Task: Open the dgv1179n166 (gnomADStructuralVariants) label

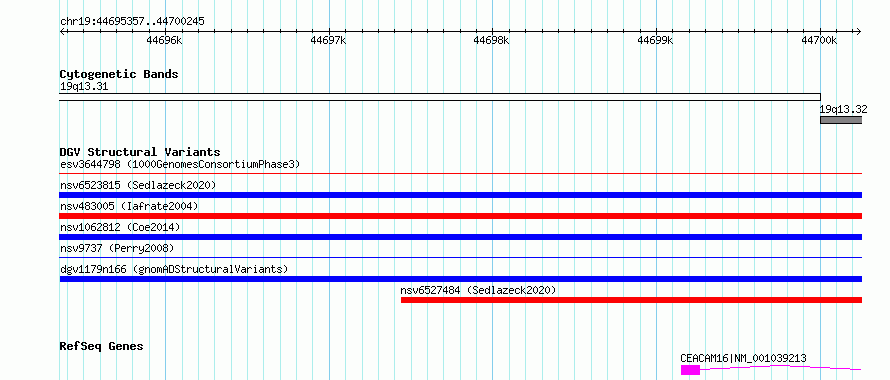Action: point(174,269)
